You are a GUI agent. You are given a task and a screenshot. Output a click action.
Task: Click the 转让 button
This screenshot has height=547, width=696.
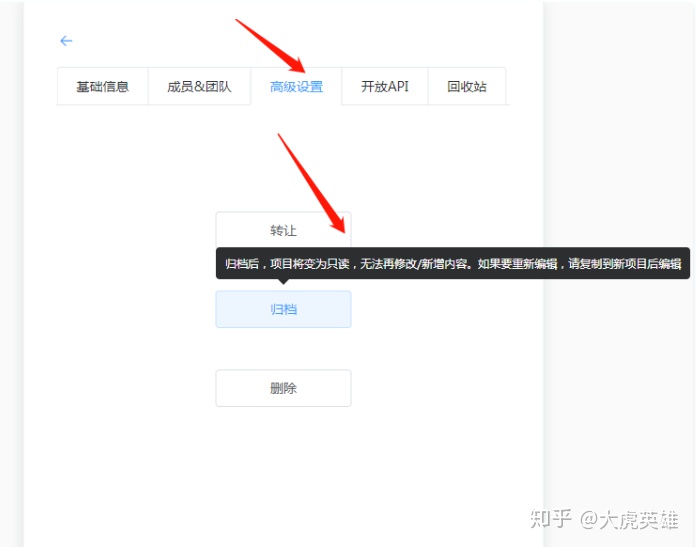click(x=283, y=230)
